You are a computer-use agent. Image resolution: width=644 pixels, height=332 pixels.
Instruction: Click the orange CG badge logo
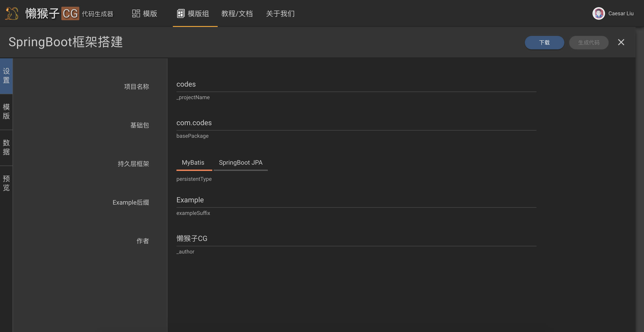point(70,13)
